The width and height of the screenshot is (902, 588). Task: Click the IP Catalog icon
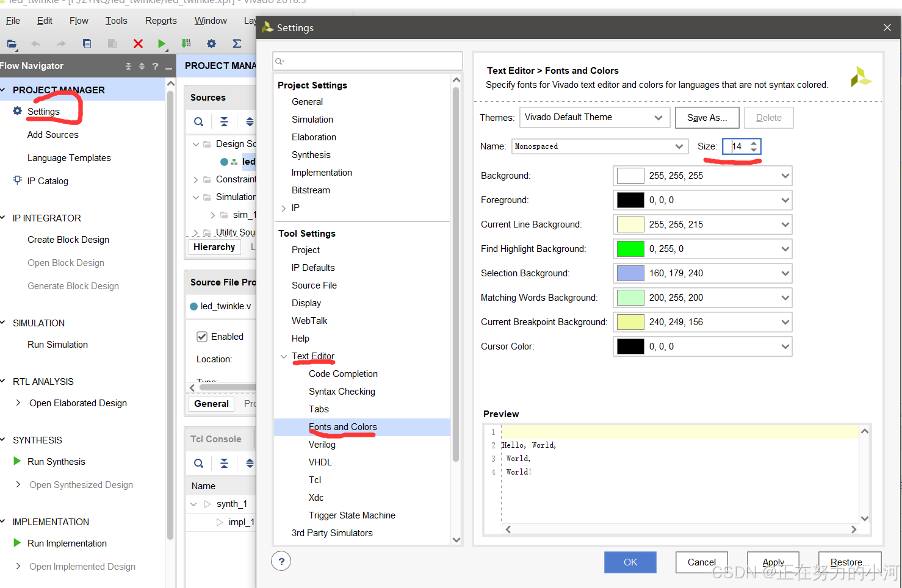[17, 180]
